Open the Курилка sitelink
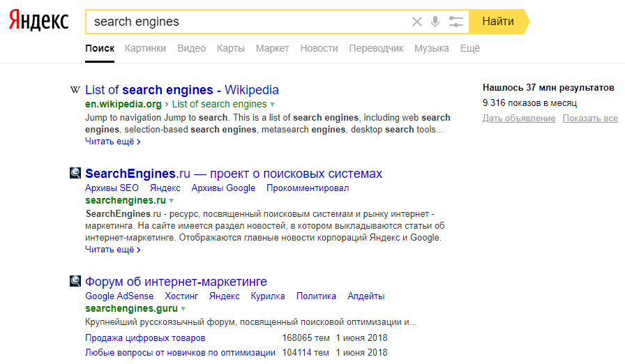This screenshot has height=364, width=625. pyautogui.click(x=268, y=296)
